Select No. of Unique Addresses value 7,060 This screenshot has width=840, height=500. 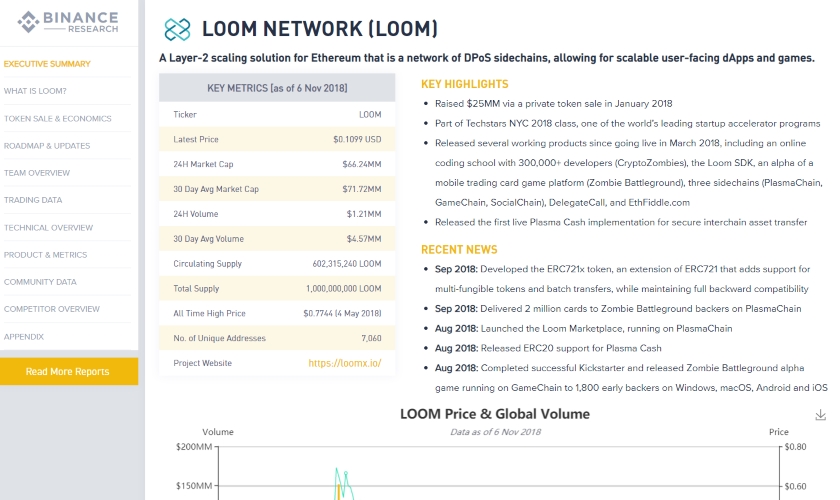pos(371,338)
